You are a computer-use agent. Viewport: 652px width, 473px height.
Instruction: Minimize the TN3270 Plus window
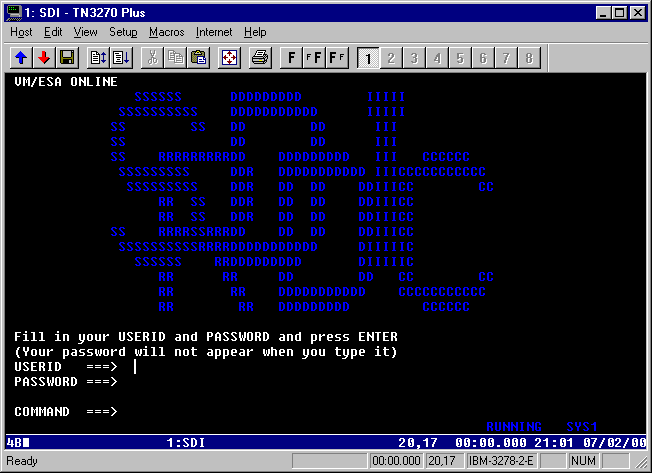[603, 13]
